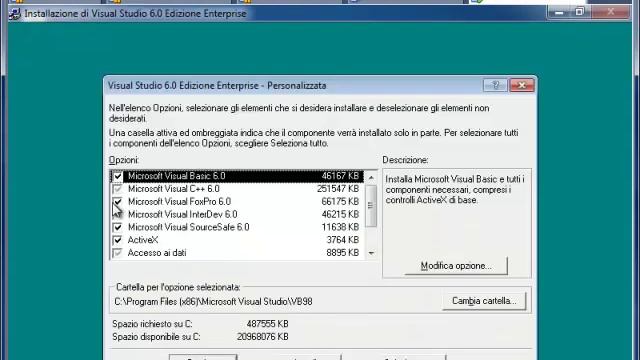This screenshot has height=360, width=640.
Task: Click the 66175 KB size value
Action: pyautogui.click(x=340, y=202)
